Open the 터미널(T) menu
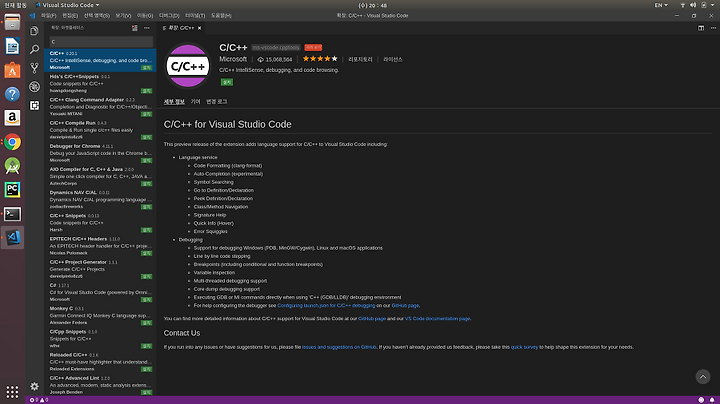Viewport: 720px width, 404px height. coord(195,16)
